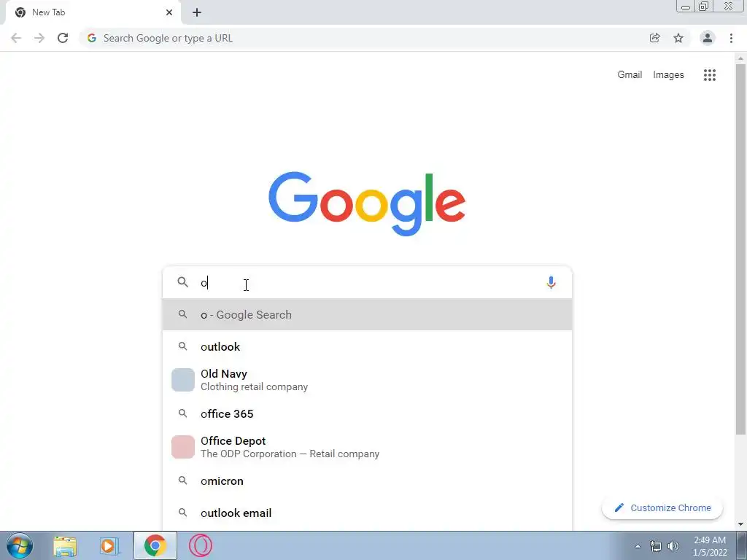Image resolution: width=747 pixels, height=560 pixels.
Task: Click the taskbar clock showing 2:49 AM
Action: pyautogui.click(x=710, y=546)
